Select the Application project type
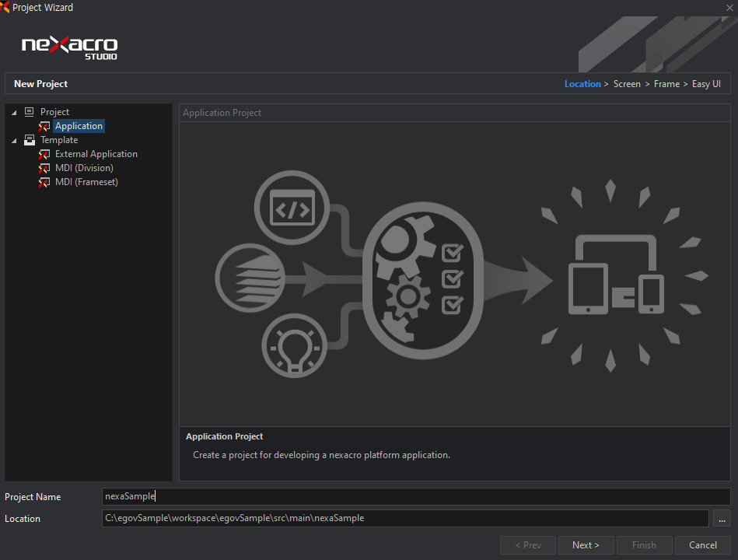The width and height of the screenshot is (738, 560). click(x=79, y=126)
